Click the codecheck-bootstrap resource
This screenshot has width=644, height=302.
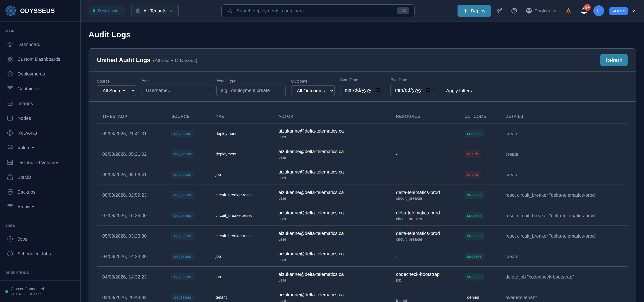click(417, 274)
